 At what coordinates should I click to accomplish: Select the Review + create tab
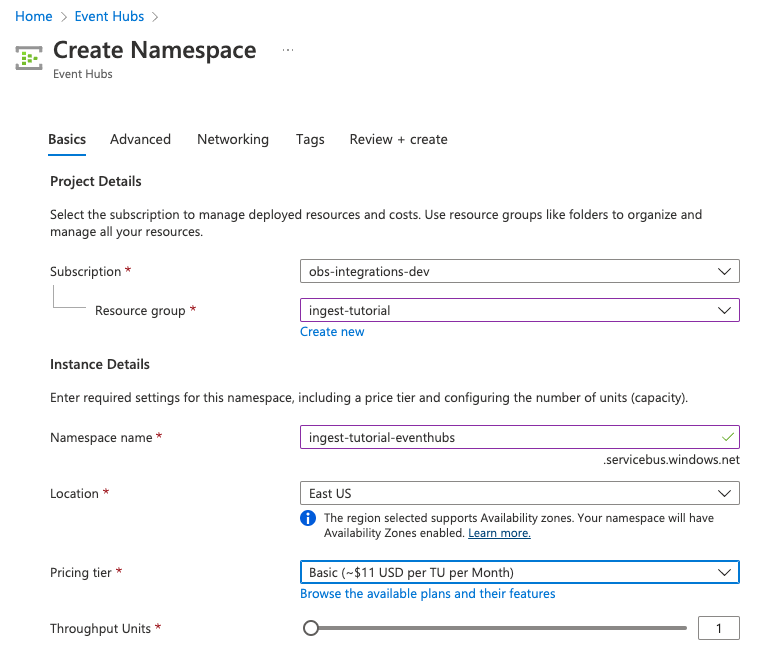tap(398, 139)
